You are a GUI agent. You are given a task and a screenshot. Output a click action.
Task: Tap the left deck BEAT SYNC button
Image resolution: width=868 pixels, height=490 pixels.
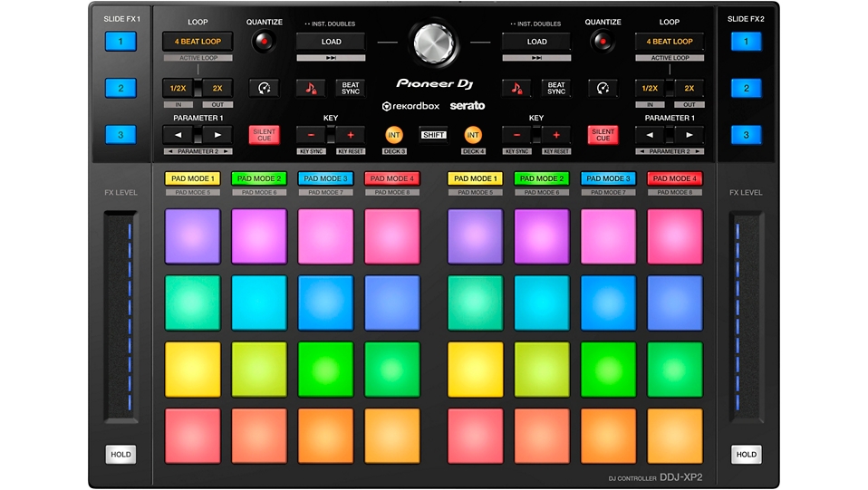click(x=351, y=88)
